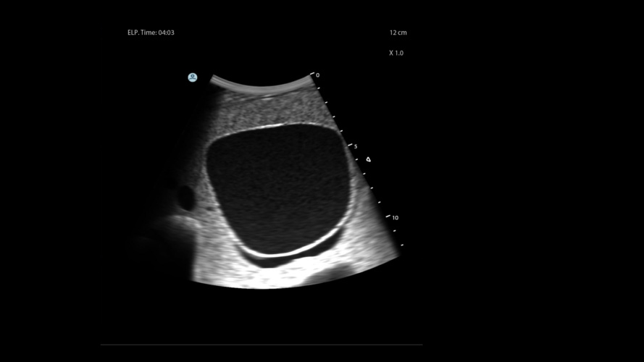
Task: Click the blue probe orientation marker icon
Action: pos(193,77)
